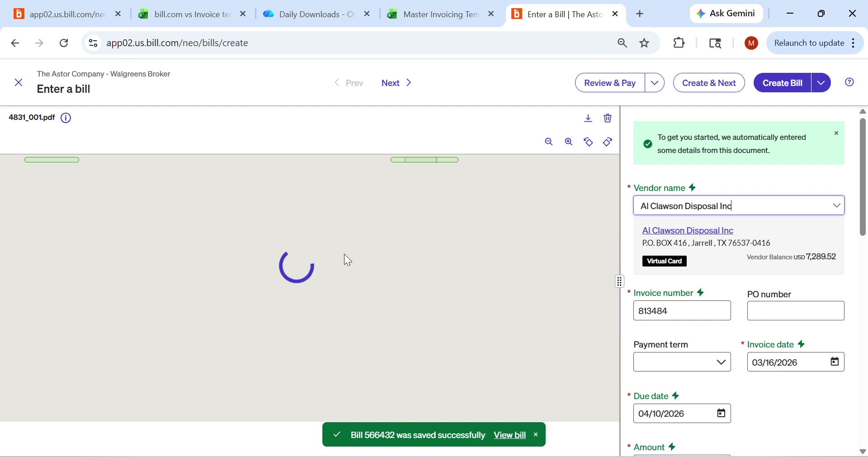View info details for 4831_001.pdf
868x457 pixels.
pyautogui.click(x=66, y=118)
